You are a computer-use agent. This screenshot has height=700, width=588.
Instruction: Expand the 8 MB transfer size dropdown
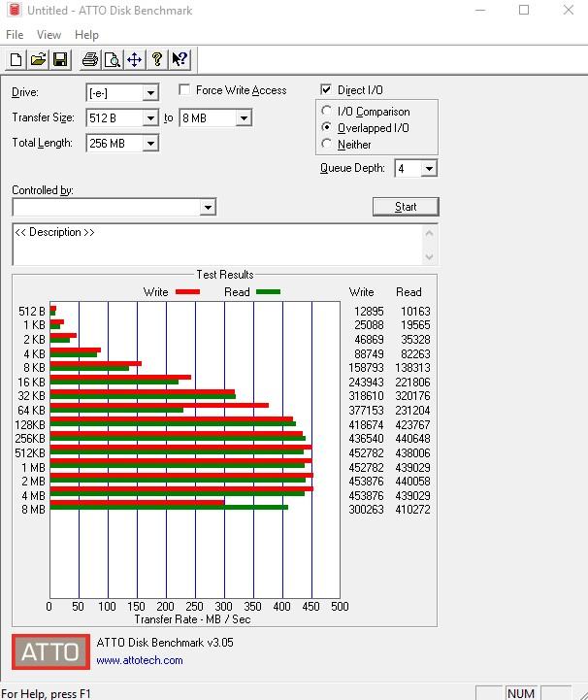point(244,118)
